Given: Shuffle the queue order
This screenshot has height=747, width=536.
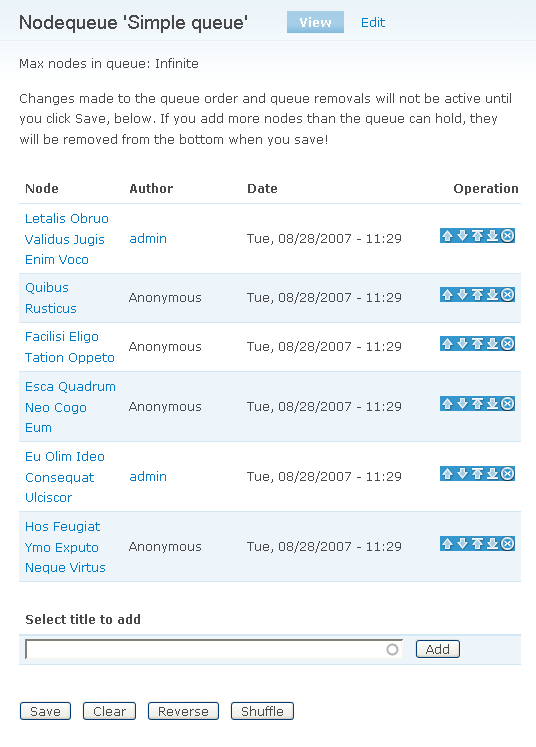Looking at the screenshot, I should [262, 711].
